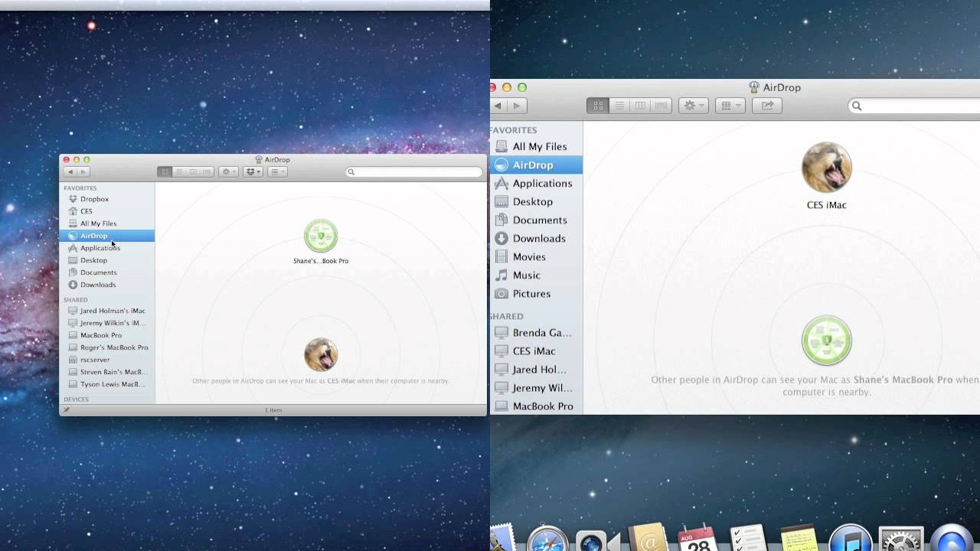
Task: Switch left Finder window to icon view
Action: coord(165,172)
